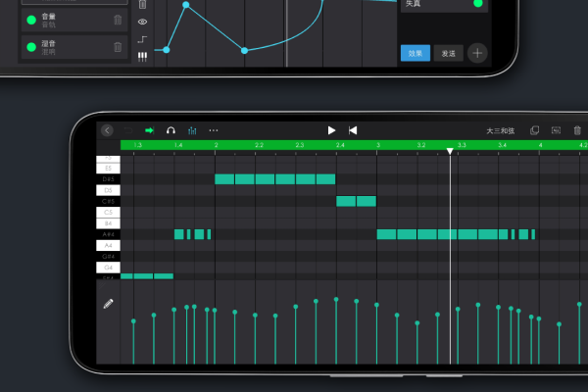Click the plus add effect button

[x=476, y=53]
